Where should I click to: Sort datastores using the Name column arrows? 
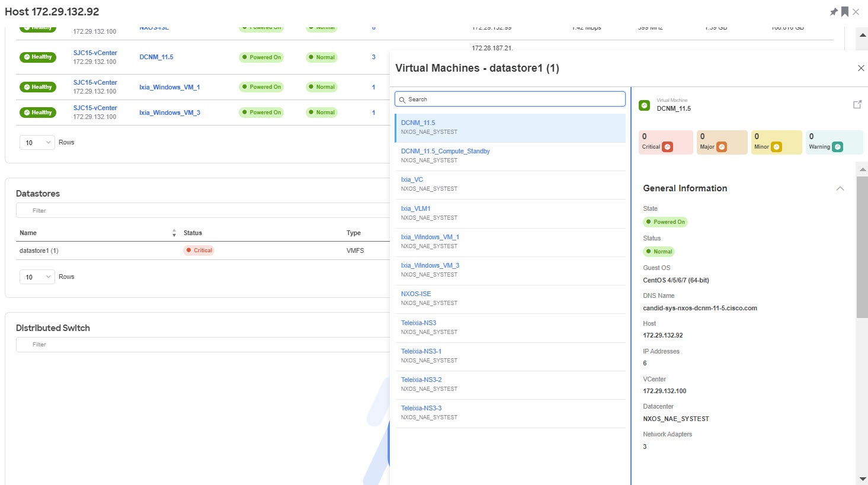coord(174,232)
